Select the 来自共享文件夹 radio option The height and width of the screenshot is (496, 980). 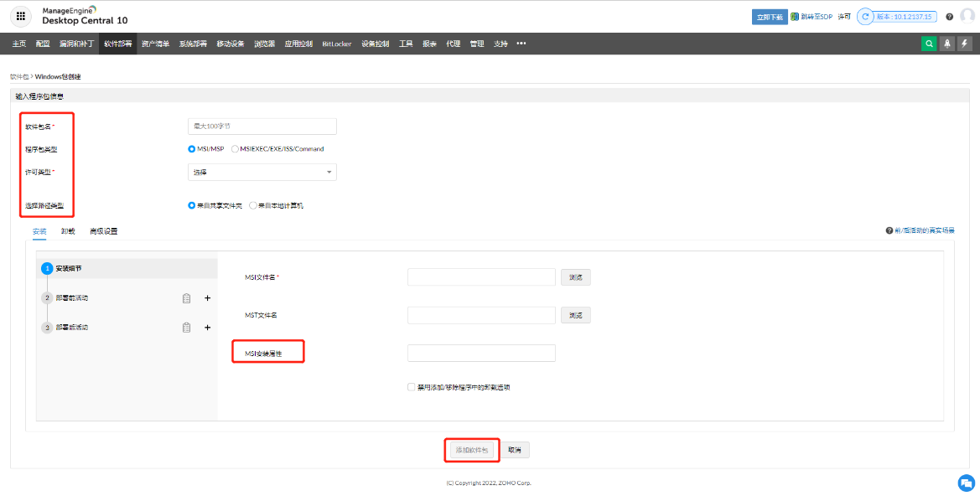(x=192, y=205)
